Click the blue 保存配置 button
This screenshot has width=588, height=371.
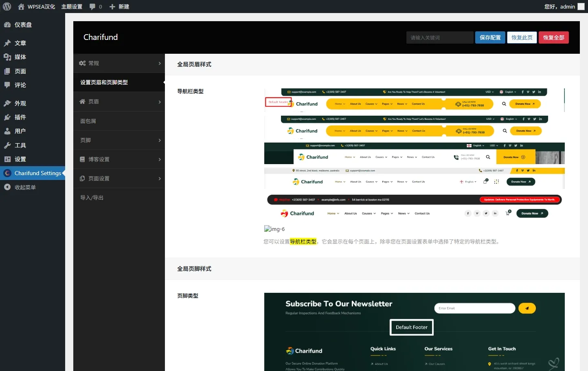pyautogui.click(x=490, y=37)
